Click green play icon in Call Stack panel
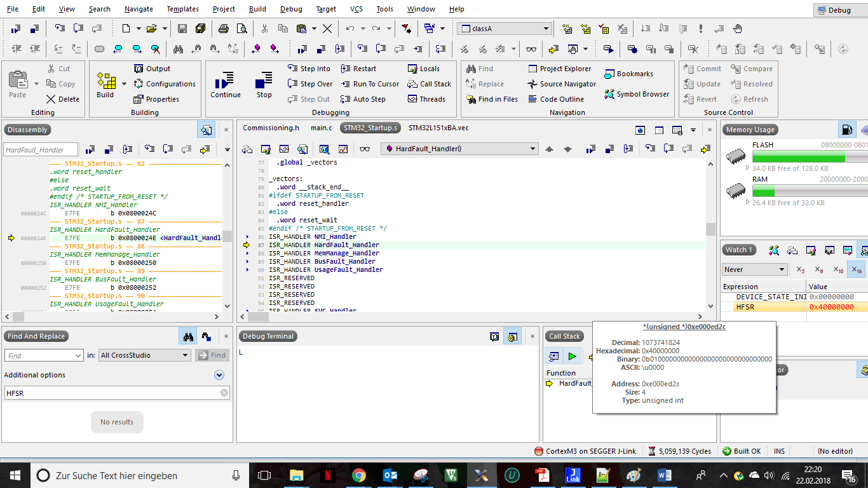Screen dimensions: 868x488 point(573,356)
